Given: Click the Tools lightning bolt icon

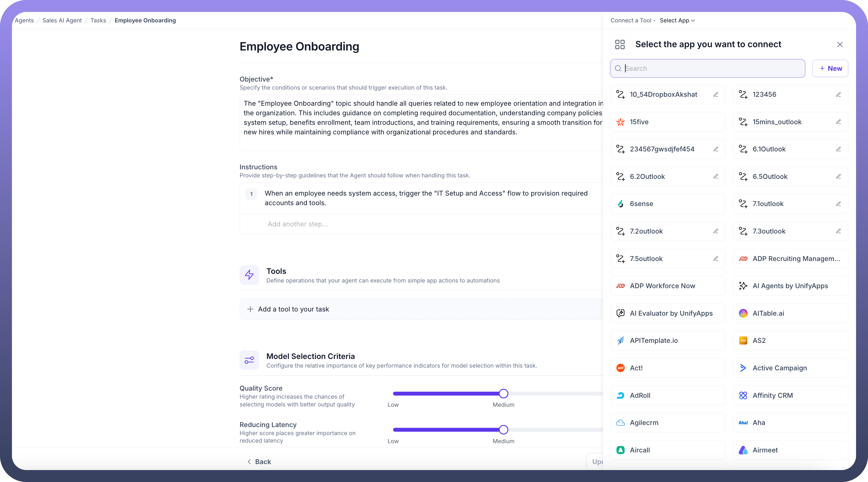Looking at the screenshot, I should click(249, 275).
